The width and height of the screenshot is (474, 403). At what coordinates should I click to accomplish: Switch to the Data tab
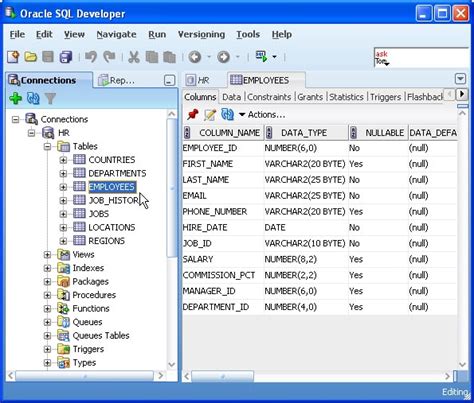[231, 97]
